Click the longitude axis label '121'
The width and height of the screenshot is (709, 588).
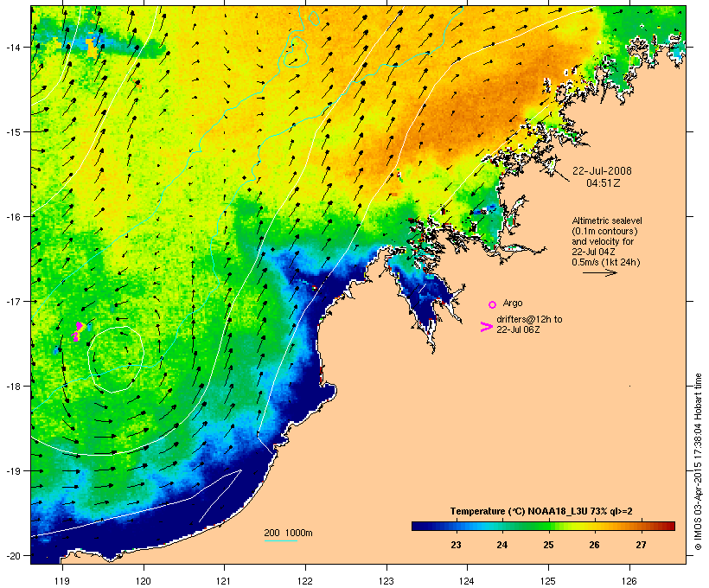click(224, 581)
